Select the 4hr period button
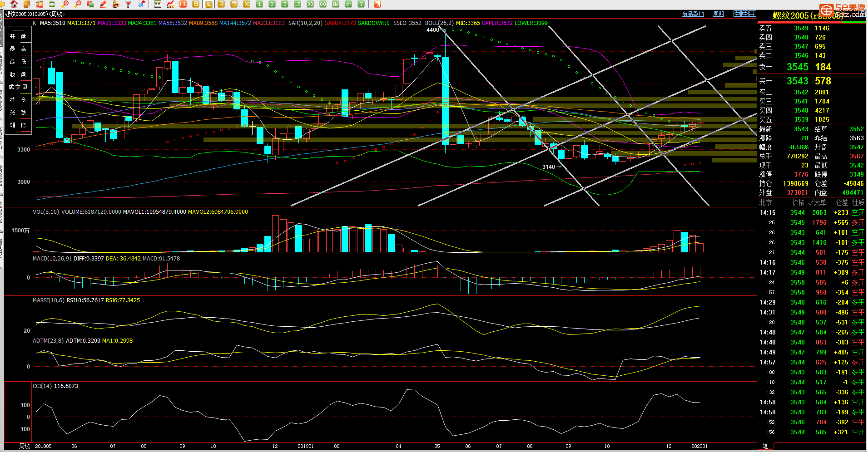 pos(348,4)
